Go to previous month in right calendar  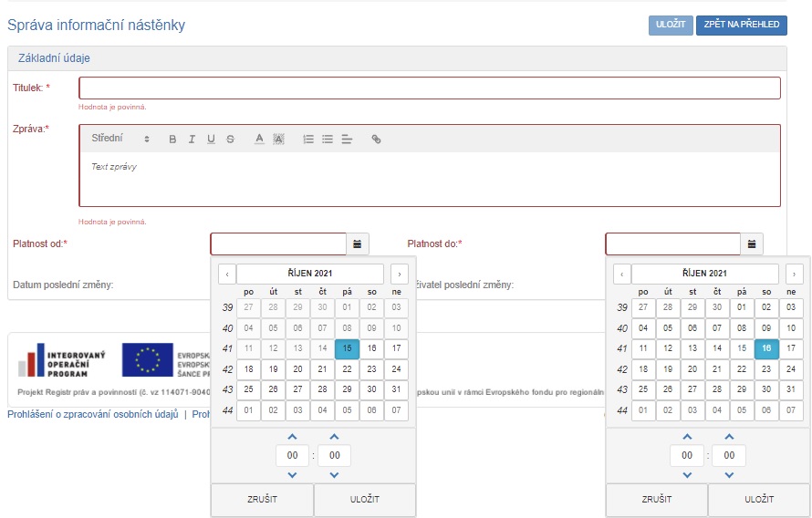point(621,274)
